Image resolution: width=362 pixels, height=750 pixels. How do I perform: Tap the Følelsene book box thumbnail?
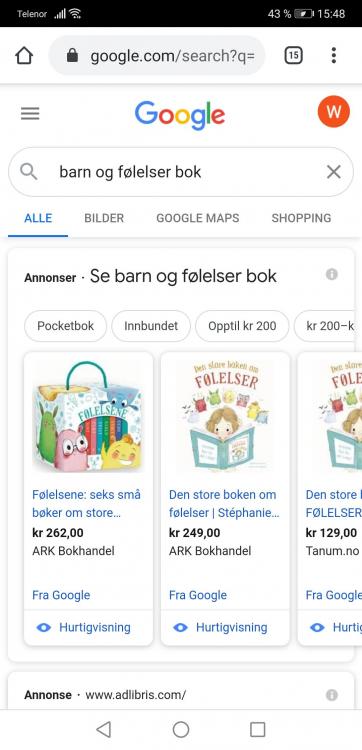click(x=88, y=416)
